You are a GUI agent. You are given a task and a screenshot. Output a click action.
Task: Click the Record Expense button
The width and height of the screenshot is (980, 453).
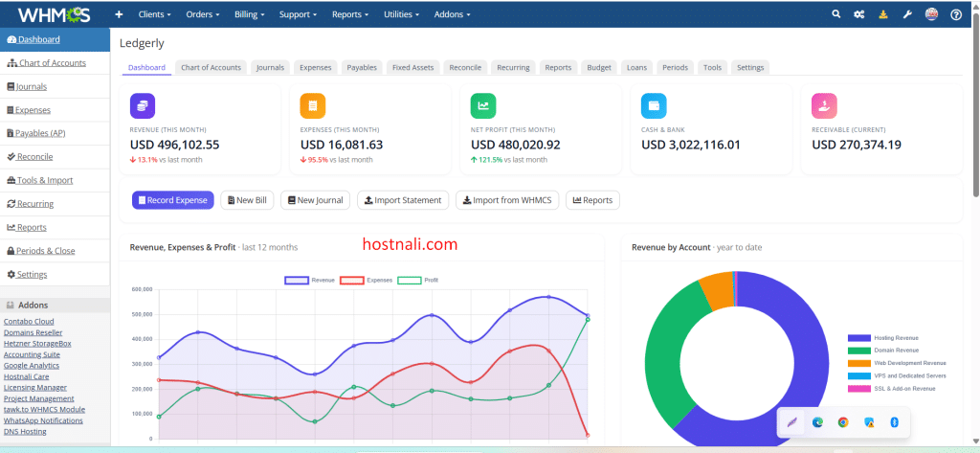point(173,200)
